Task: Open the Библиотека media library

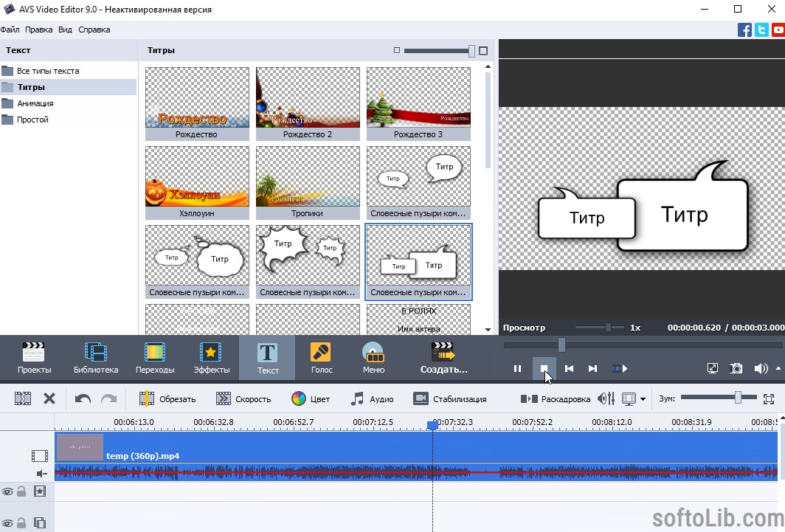Action: (96, 358)
